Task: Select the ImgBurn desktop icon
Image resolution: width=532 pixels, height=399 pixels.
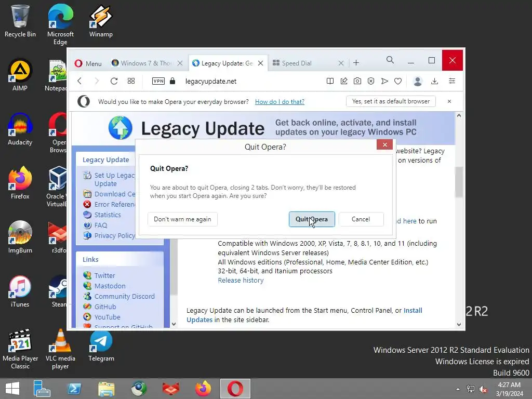Action: [20, 237]
